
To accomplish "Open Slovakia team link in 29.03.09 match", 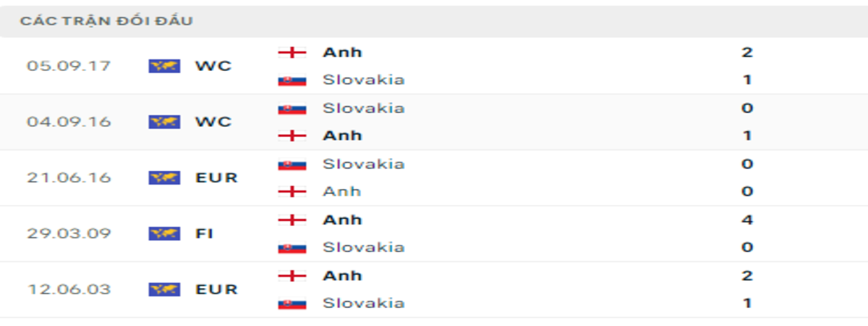I will [x=364, y=247].
